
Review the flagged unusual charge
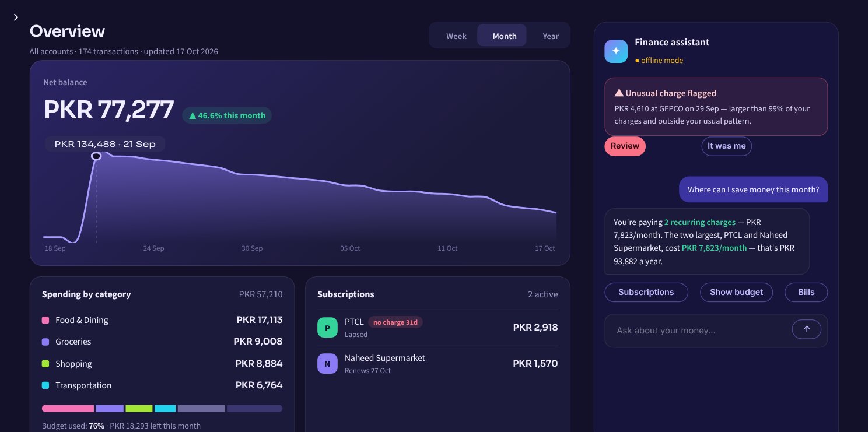click(625, 146)
